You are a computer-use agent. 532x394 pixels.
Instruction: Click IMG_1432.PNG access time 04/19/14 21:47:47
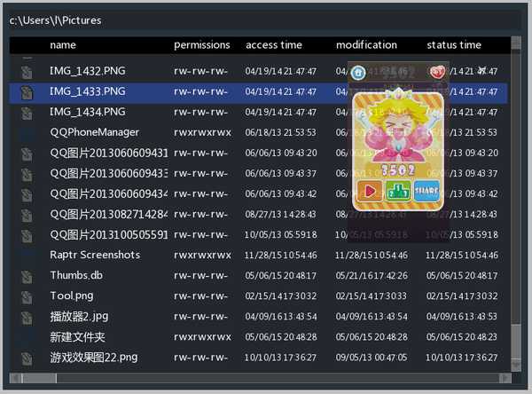coord(280,71)
